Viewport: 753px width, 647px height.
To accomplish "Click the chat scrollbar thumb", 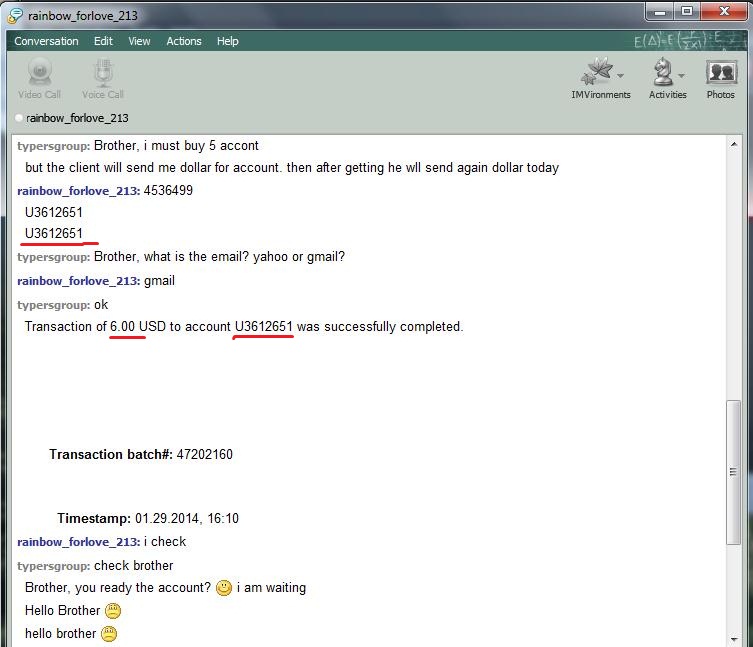I will [733, 472].
